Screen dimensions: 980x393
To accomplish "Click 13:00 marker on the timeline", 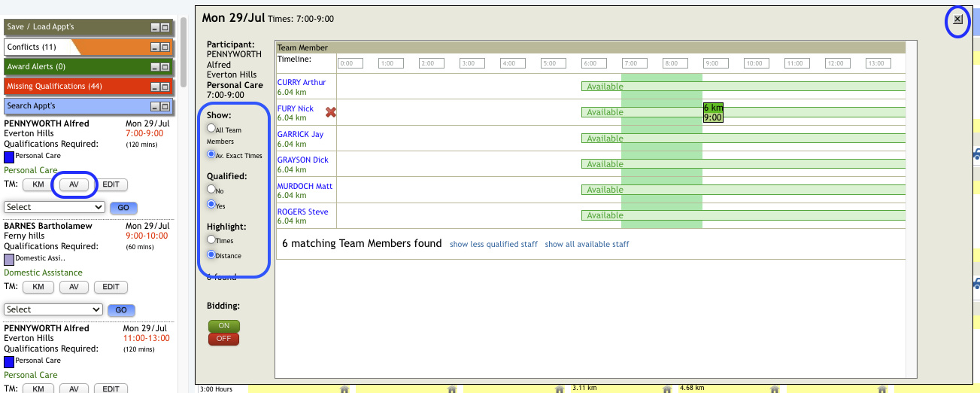I will pos(878,63).
